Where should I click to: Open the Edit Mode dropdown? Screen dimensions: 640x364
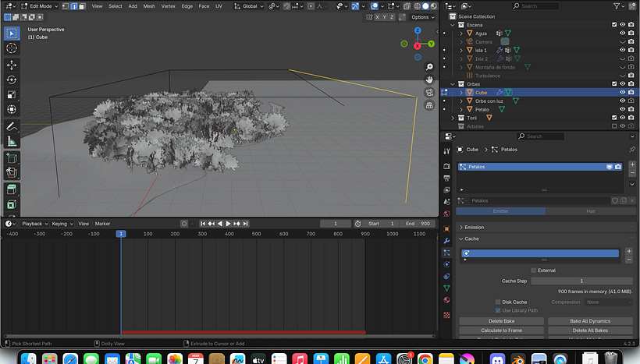click(x=39, y=6)
